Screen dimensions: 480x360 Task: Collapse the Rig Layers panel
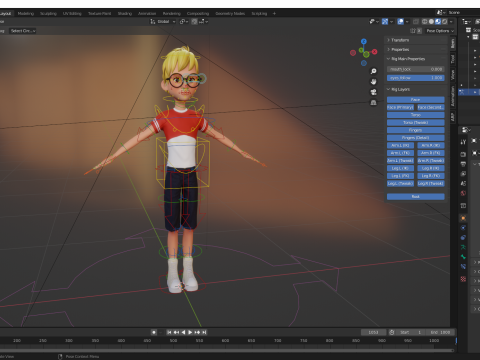415,89
